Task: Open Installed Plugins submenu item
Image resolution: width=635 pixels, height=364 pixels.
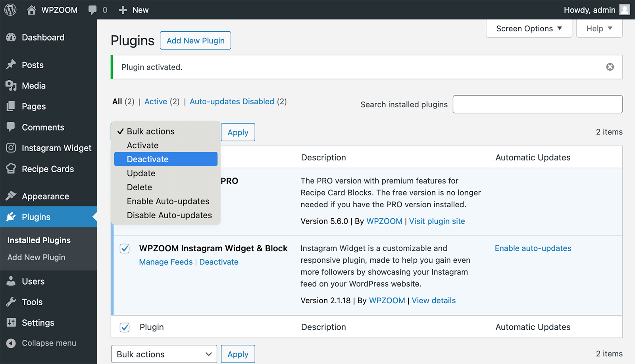Action: click(x=39, y=240)
